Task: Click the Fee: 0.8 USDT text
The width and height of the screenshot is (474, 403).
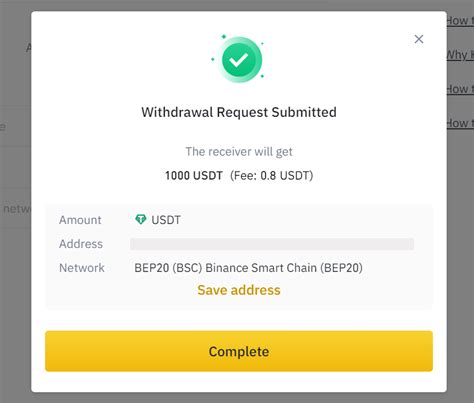Action: (271, 175)
